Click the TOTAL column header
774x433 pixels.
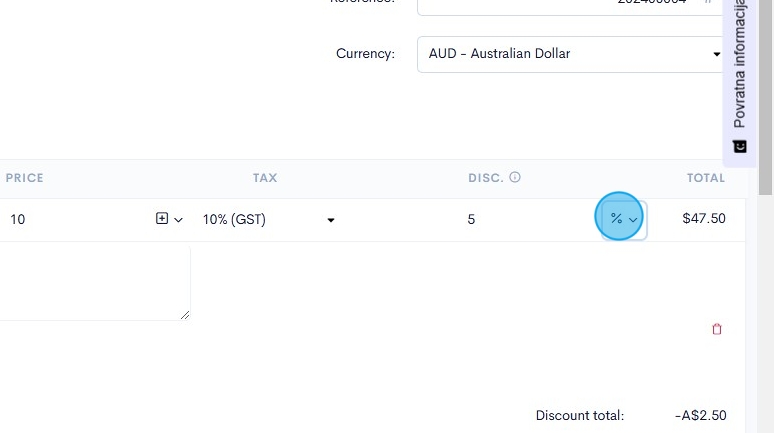point(705,178)
